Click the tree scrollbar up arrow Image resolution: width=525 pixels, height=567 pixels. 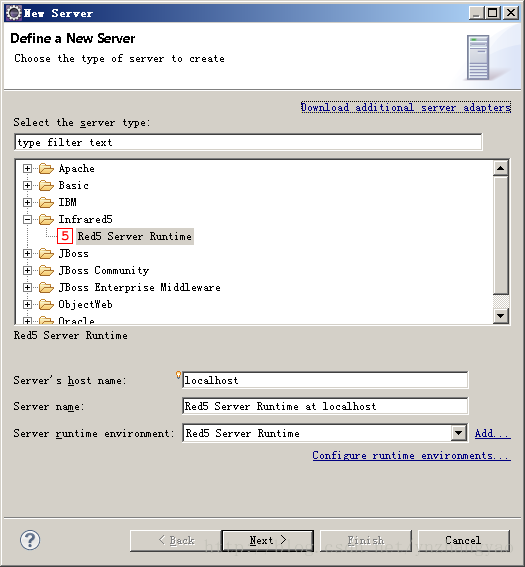pyautogui.click(x=501, y=168)
